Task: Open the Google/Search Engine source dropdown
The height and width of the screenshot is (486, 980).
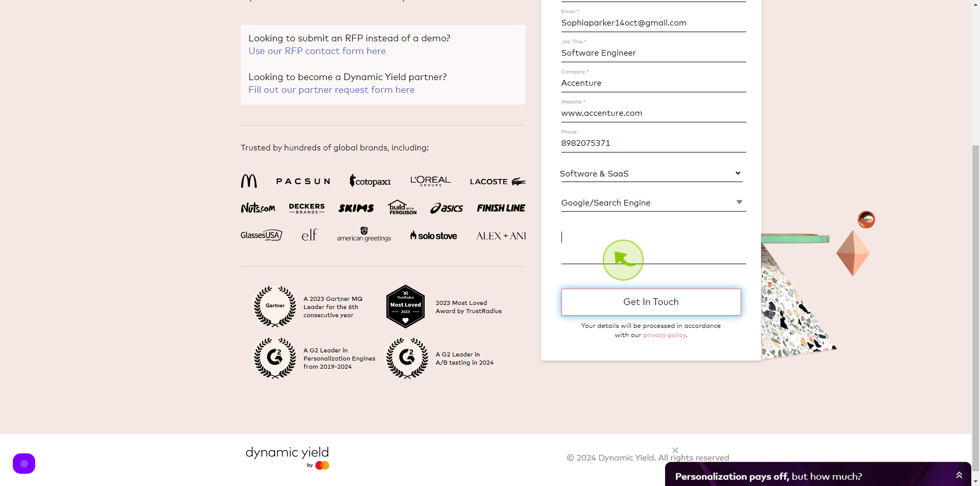Action: click(x=654, y=202)
